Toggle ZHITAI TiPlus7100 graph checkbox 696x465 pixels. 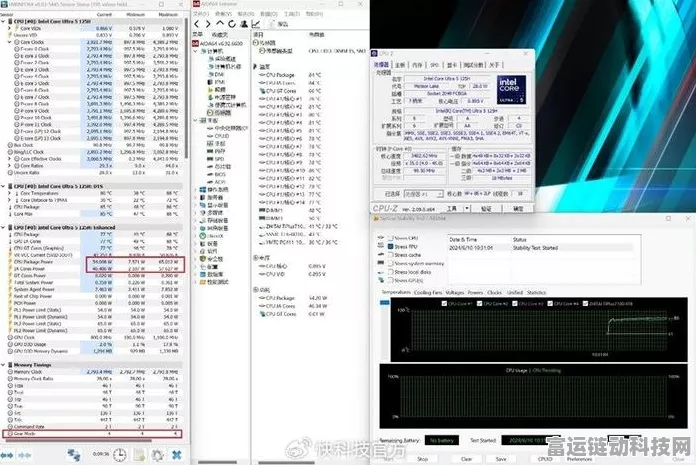click(585, 303)
